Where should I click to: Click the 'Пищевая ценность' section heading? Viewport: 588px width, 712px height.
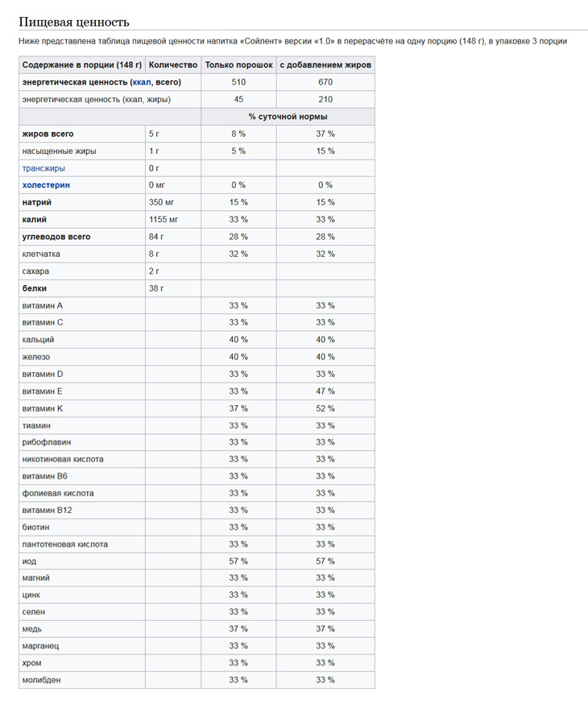click(74, 22)
